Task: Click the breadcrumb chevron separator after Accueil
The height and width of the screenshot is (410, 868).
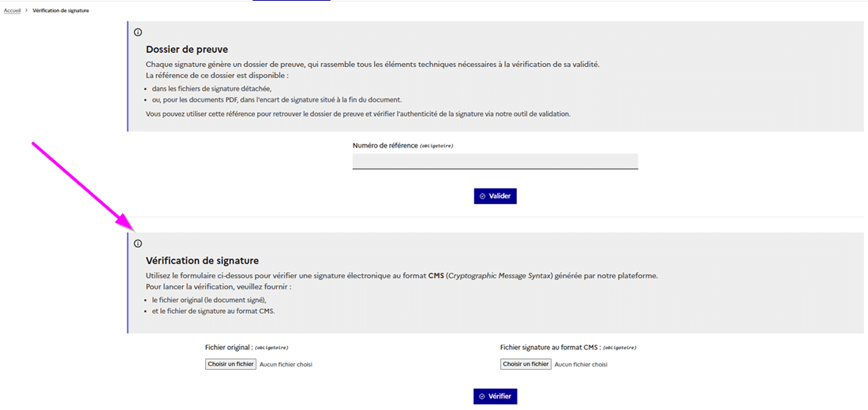Action: 26,10
